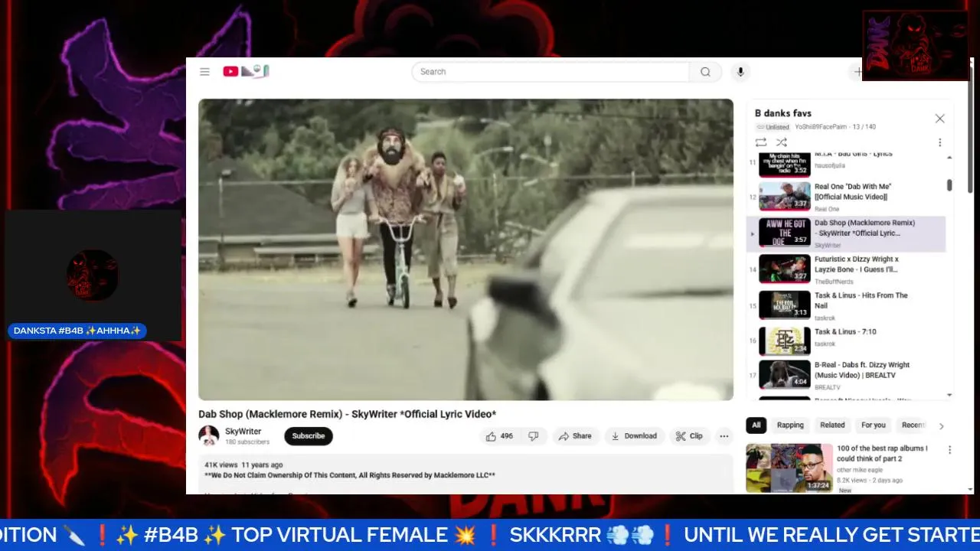Go to YouTube home via the logo
This screenshot has height=551, width=980.
(246, 71)
